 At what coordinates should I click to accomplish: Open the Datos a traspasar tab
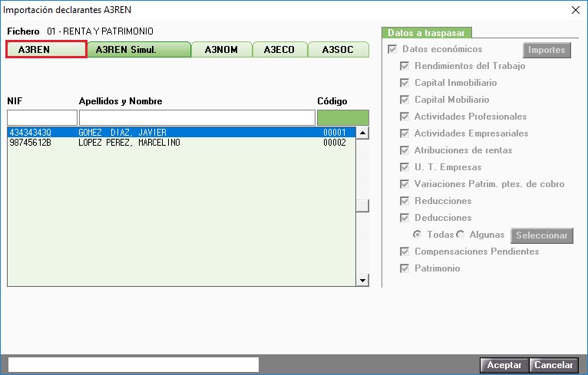coord(426,33)
